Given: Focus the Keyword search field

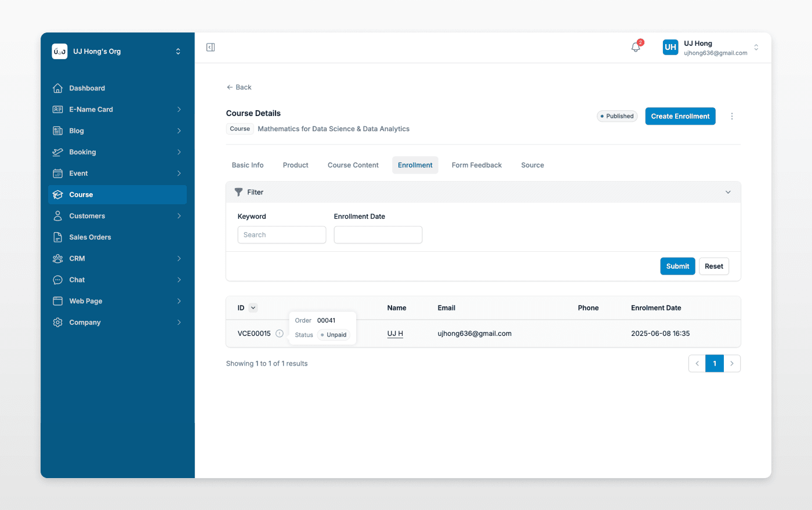Looking at the screenshot, I should point(282,235).
